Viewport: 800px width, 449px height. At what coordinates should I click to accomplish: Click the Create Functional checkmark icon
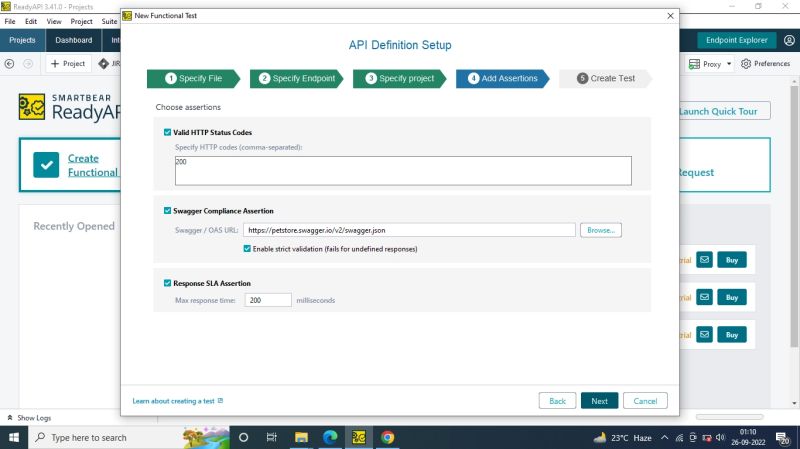click(46, 165)
